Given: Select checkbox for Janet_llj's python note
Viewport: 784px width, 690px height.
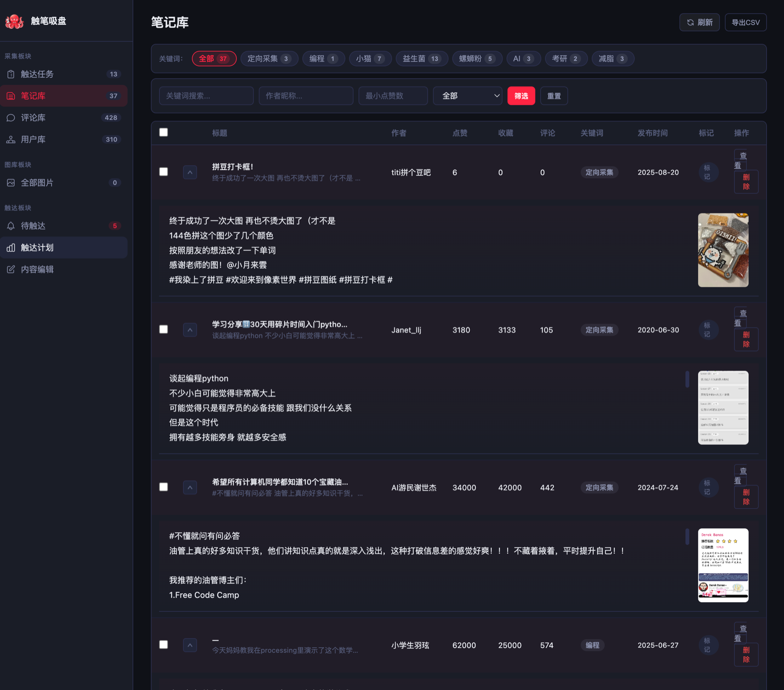Looking at the screenshot, I should (164, 330).
